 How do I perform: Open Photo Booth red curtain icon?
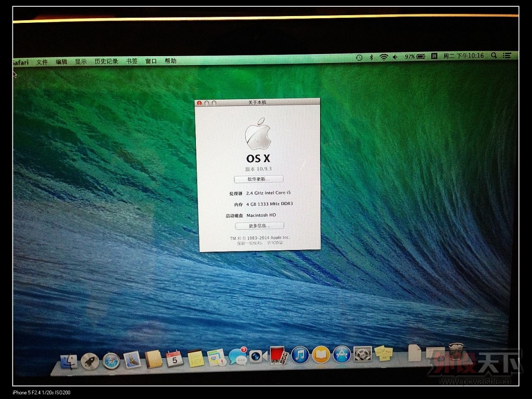[279, 355]
